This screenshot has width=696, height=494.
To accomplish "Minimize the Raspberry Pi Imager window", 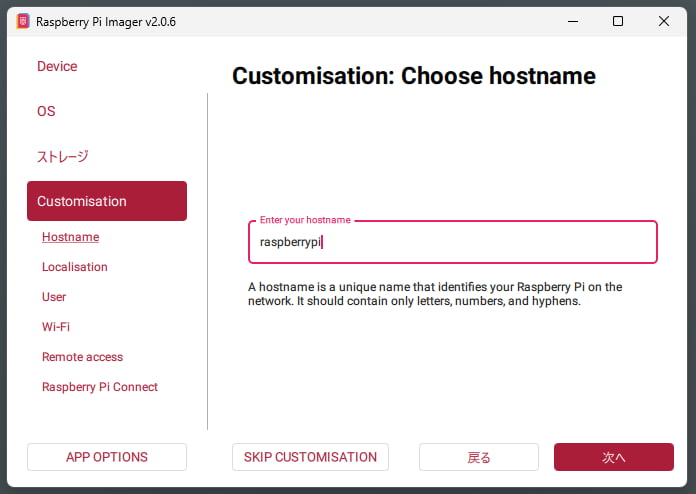I will point(571,21).
